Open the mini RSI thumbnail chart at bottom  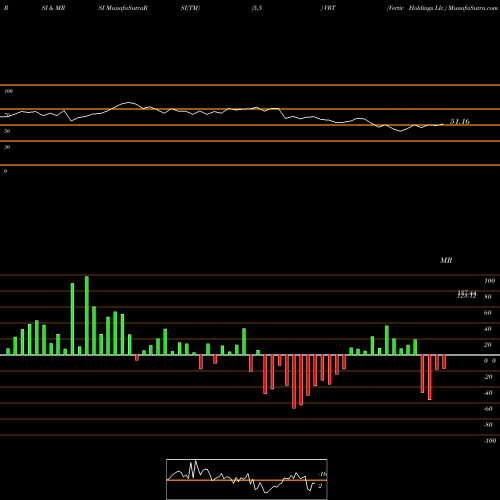click(247, 479)
